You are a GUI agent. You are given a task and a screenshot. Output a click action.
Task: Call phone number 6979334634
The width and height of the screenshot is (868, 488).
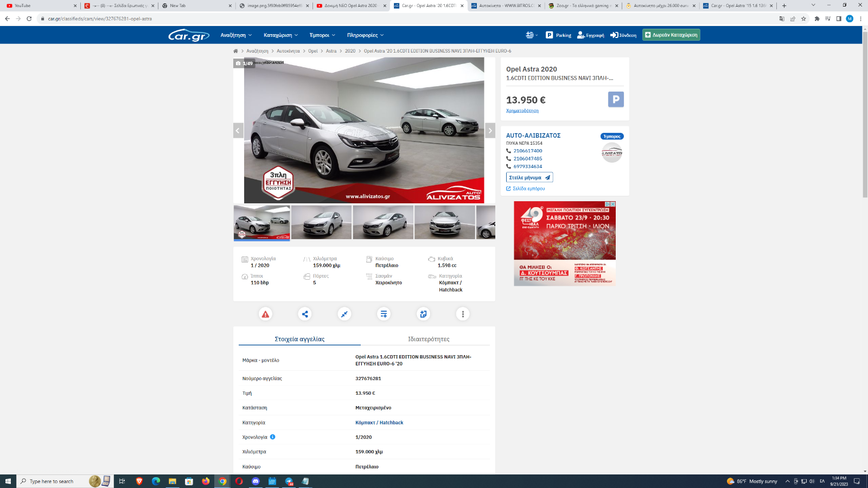click(x=527, y=166)
